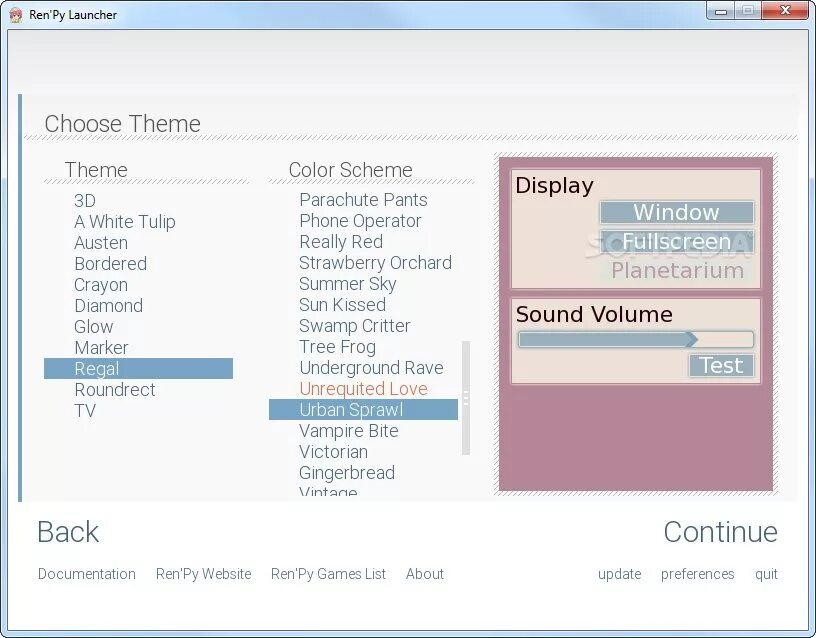Click the Planetarium option in preview
Screen dimensions: 816x638
point(677,271)
